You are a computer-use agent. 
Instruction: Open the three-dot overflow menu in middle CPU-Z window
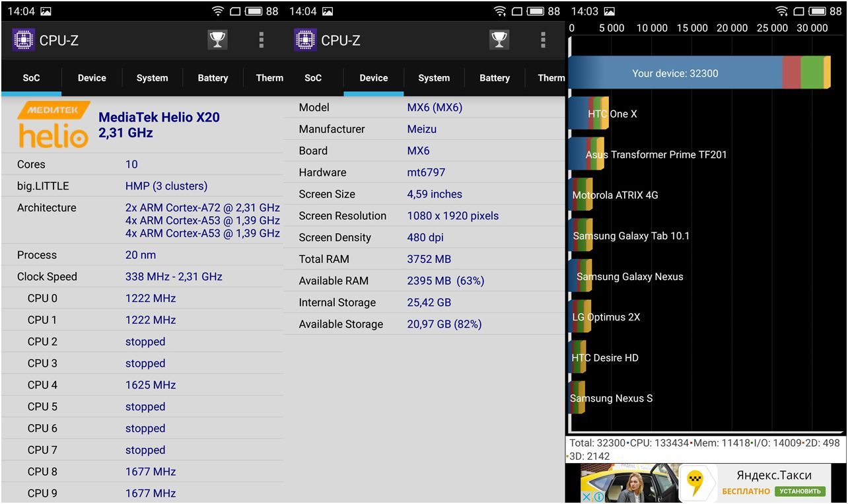543,40
